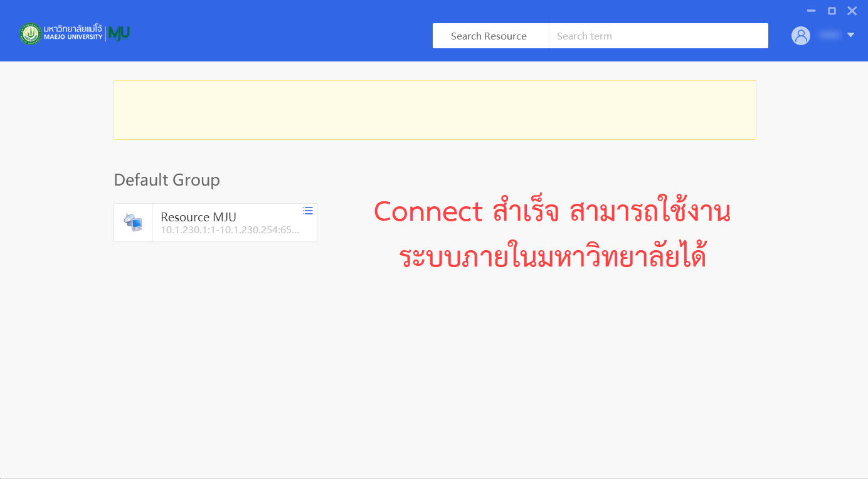Focus the Search term input field
Image resolution: width=868 pixels, height=479 pixels.
659,36
